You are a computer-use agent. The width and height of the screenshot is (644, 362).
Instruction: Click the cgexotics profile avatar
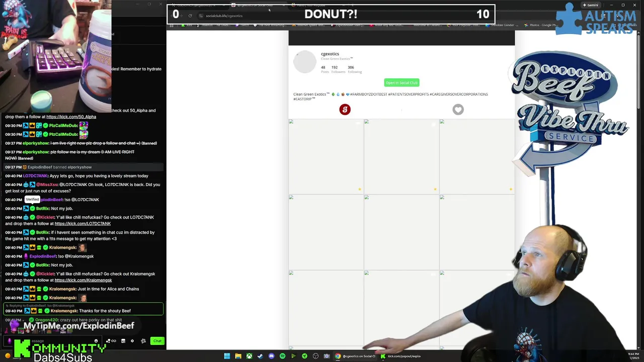pyautogui.click(x=305, y=62)
